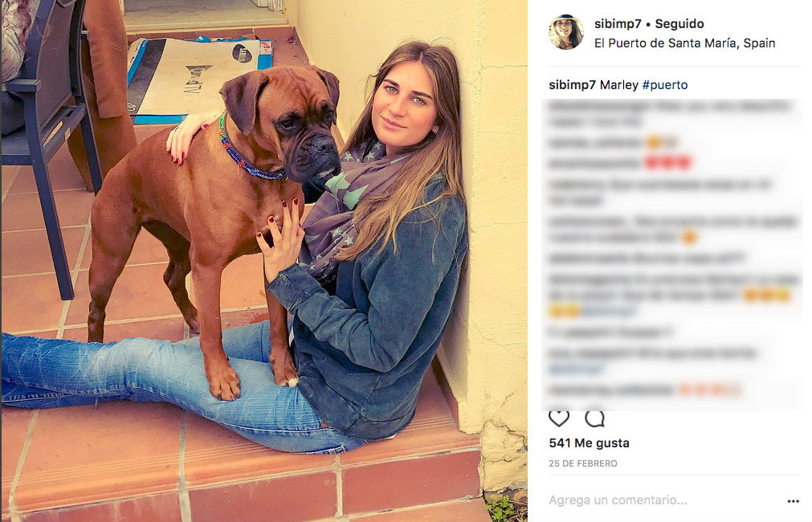Click the three red heart emojis comment

[x=619, y=163]
